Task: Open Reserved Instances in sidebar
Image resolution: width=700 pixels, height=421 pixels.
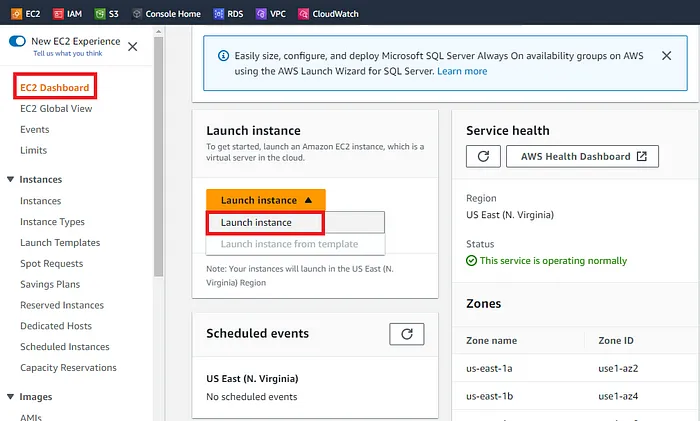Action: [x=62, y=305]
